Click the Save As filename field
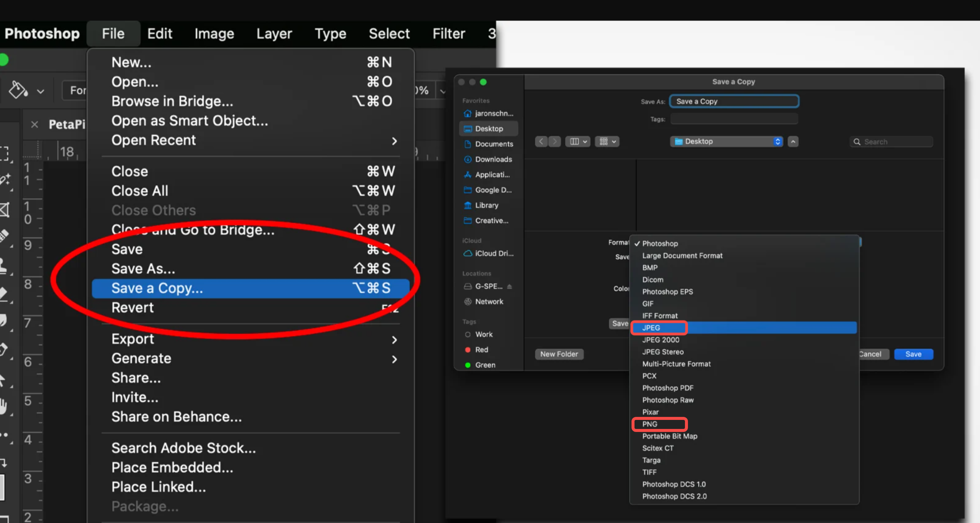 pyautogui.click(x=733, y=101)
